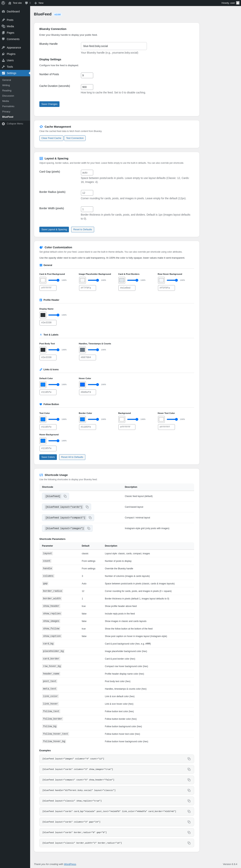241x868 pixels.
Task: Copy the [bluefeed] shortcode
Action: (x=65, y=496)
